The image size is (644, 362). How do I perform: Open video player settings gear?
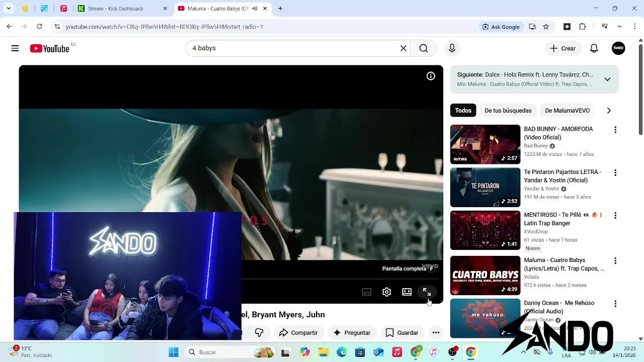click(386, 292)
